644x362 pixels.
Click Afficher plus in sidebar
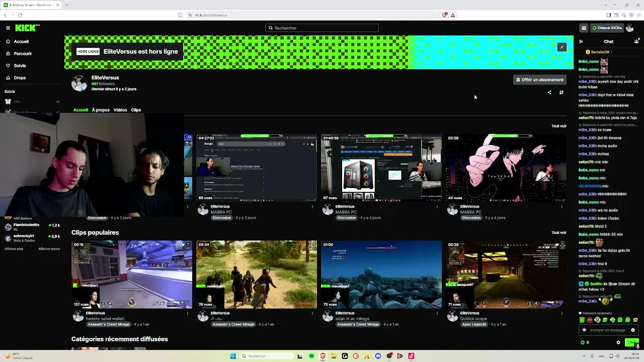click(x=14, y=249)
